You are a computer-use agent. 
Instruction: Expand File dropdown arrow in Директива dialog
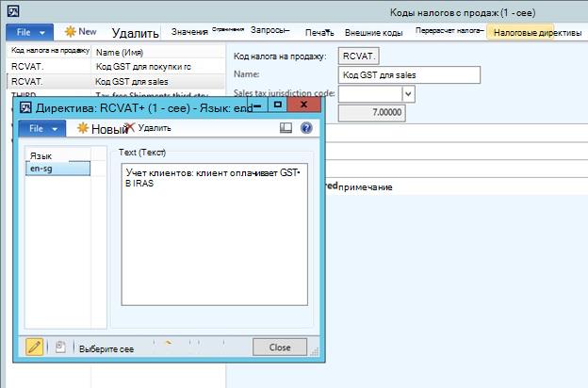point(55,129)
